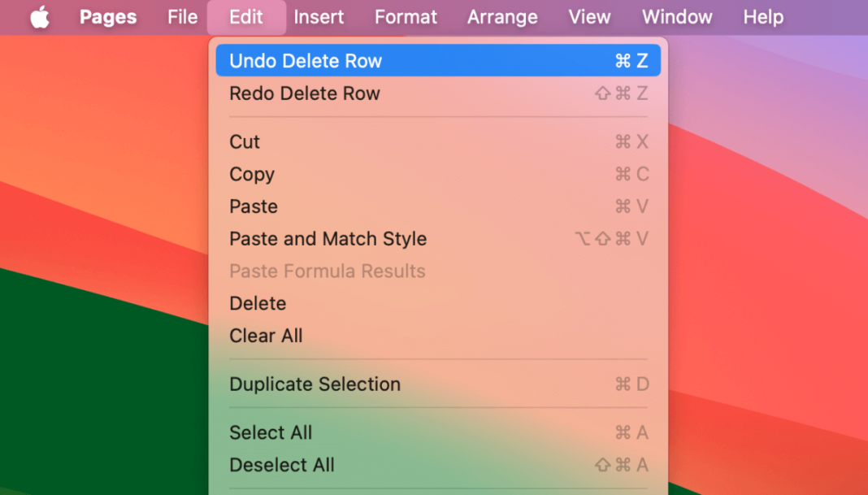Open the View menu
This screenshot has height=495, width=868.
(x=589, y=16)
